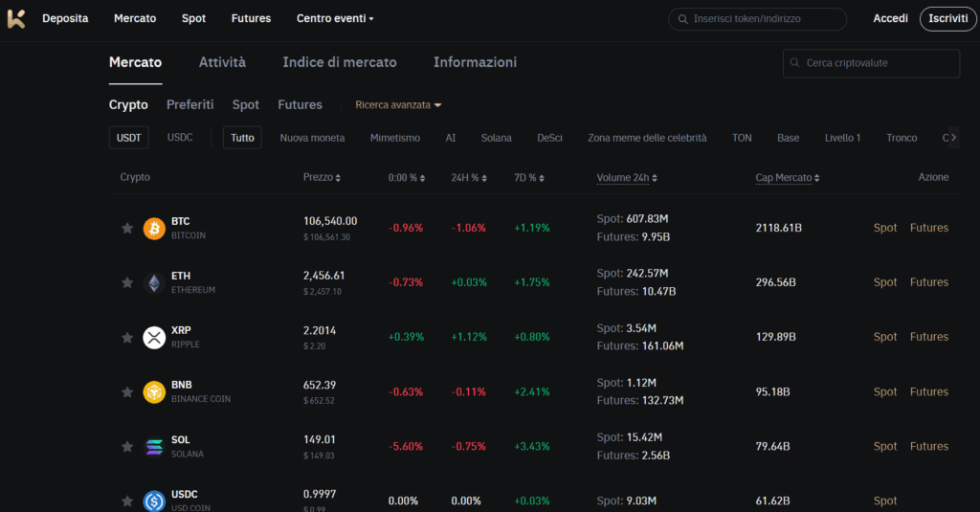
Task: Click the Bitcoin coin logo
Action: 154,228
